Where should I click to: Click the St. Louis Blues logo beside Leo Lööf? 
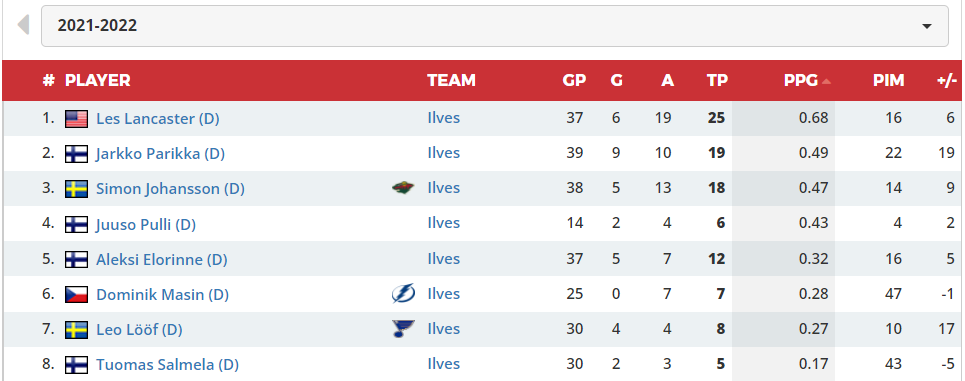(x=403, y=329)
